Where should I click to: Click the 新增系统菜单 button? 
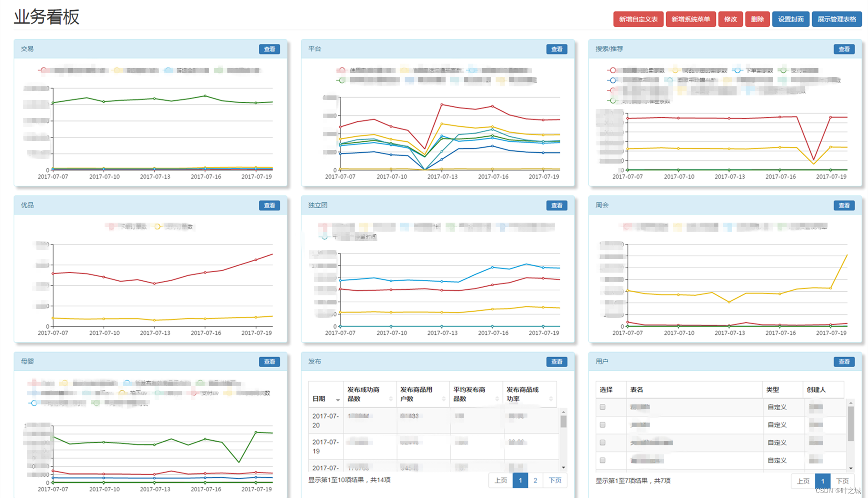(x=691, y=19)
